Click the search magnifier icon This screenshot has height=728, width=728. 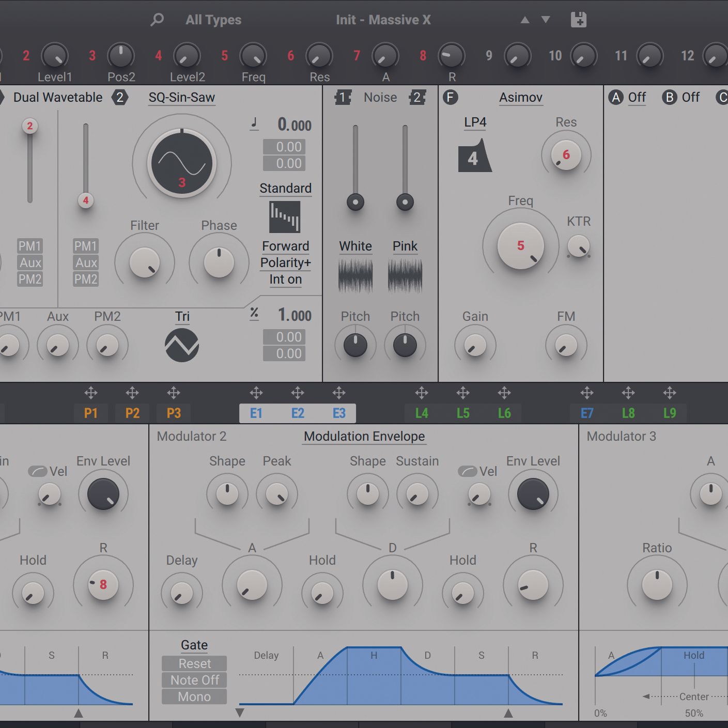tap(157, 19)
